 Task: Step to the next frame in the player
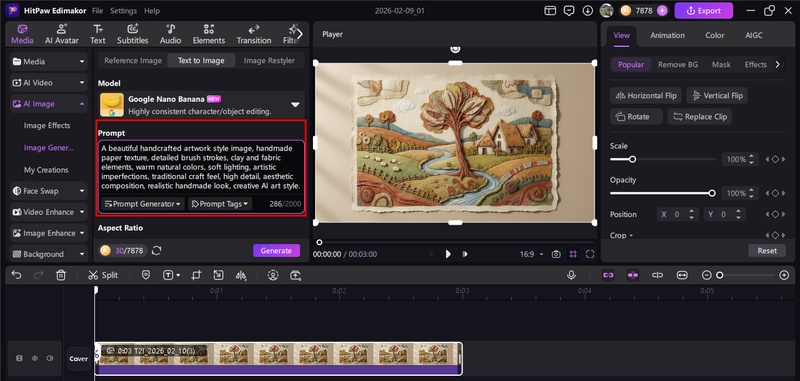click(x=465, y=254)
